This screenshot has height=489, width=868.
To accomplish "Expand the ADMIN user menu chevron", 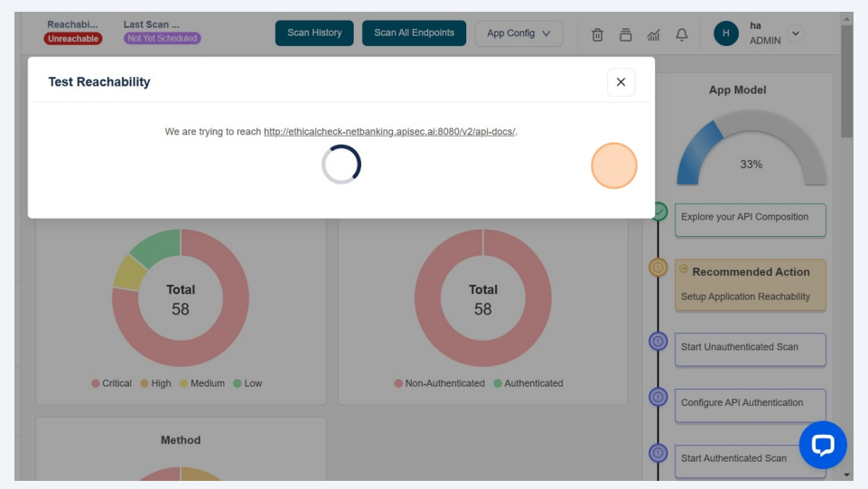I will click(795, 33).
